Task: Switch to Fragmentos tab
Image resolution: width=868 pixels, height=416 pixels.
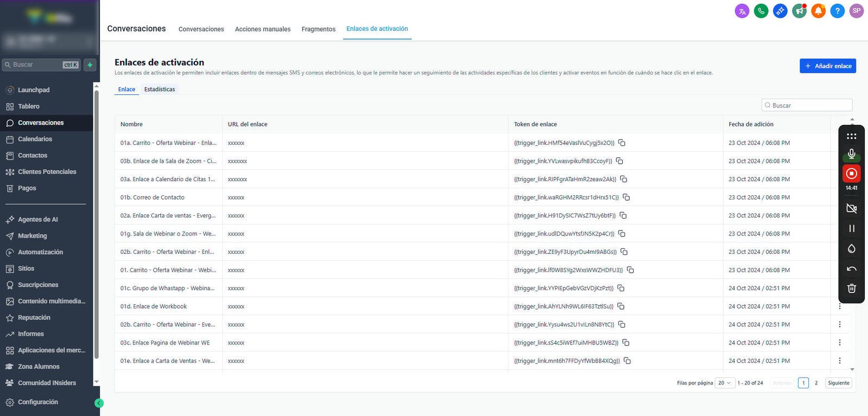Action: (318, 29)
